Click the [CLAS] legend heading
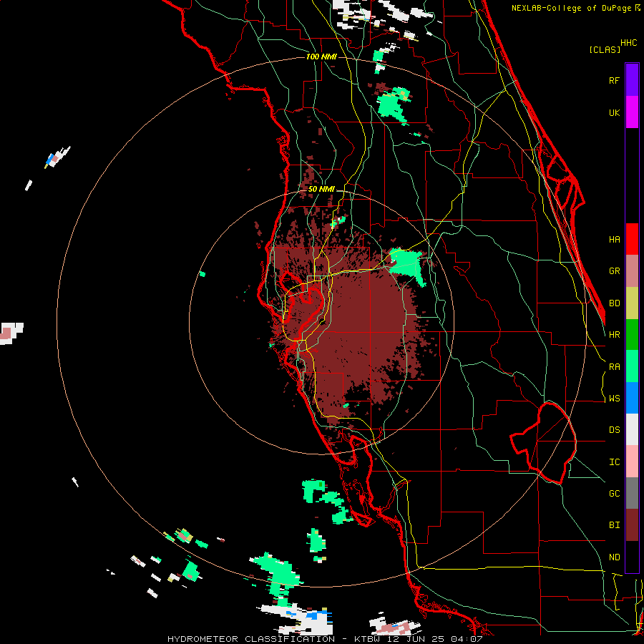Screen dimensions: 644x644 (605, 49)
